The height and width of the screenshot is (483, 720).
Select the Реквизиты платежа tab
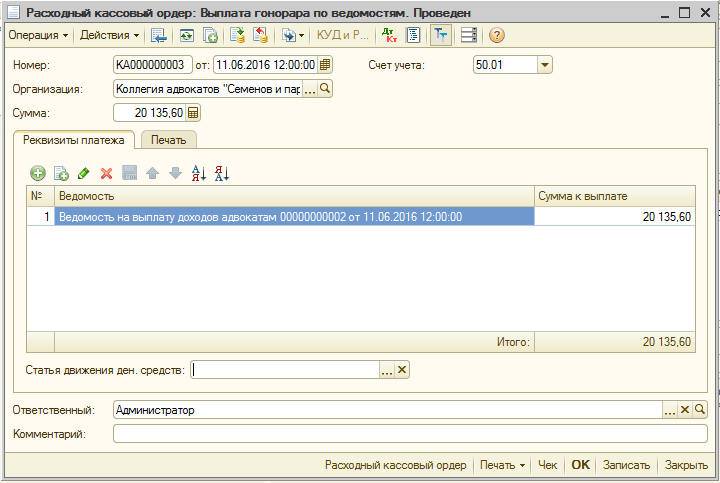74,140
